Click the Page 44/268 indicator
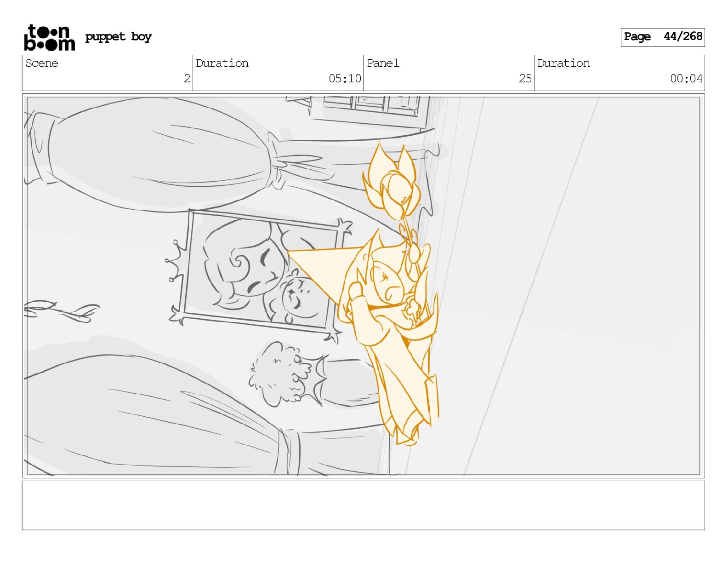This screenshot has width=728, height=563. (x=662, y=37)
